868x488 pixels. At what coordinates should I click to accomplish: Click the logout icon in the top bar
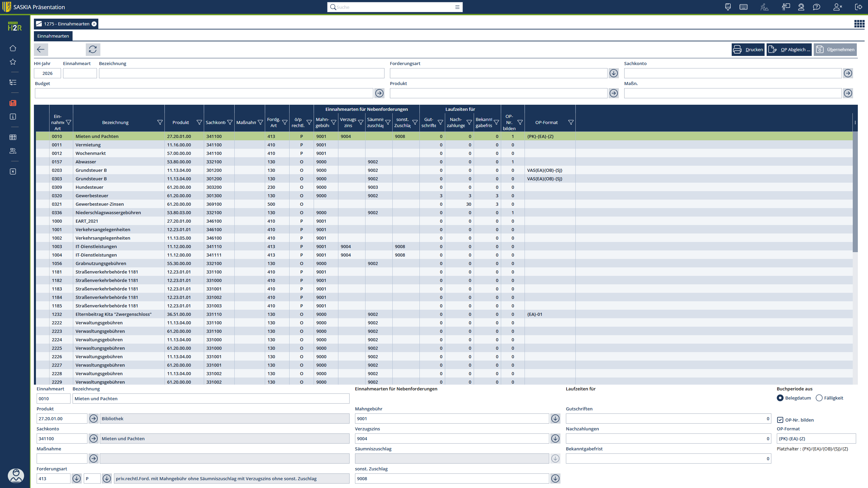click(858, 7)
